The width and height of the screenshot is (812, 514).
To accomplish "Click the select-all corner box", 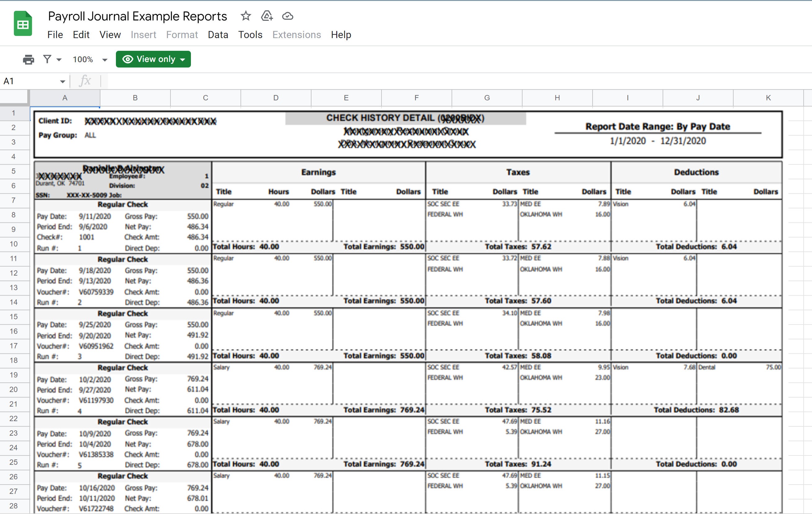I will (x=14, y=98).
